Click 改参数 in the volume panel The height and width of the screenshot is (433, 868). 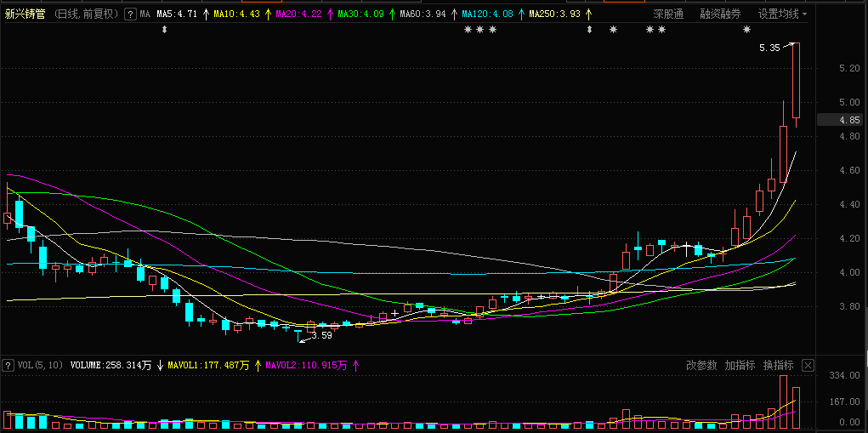click(x=701, y=365)
